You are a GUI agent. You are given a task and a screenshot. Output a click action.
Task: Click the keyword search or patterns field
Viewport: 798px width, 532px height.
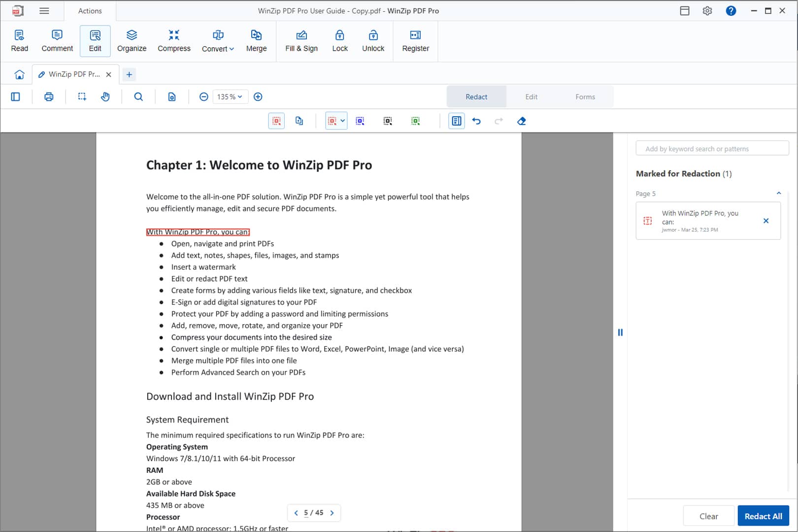tap(712, 148)
